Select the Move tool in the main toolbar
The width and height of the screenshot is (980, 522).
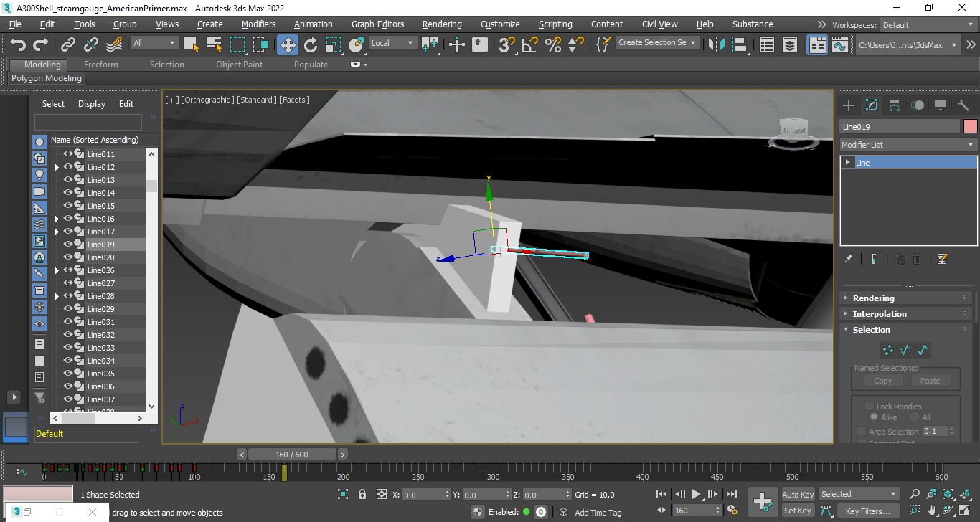pyautogui.click(x=287, y=44)
